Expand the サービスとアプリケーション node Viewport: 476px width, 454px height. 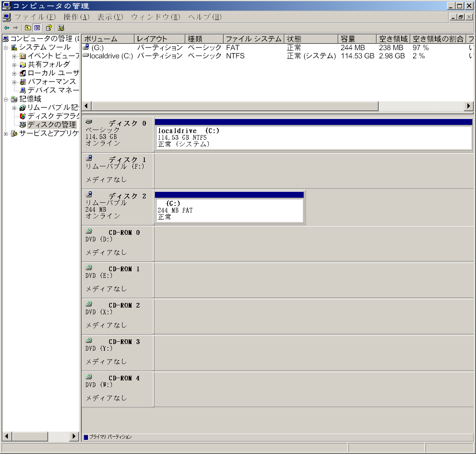(x=6, y=134)
